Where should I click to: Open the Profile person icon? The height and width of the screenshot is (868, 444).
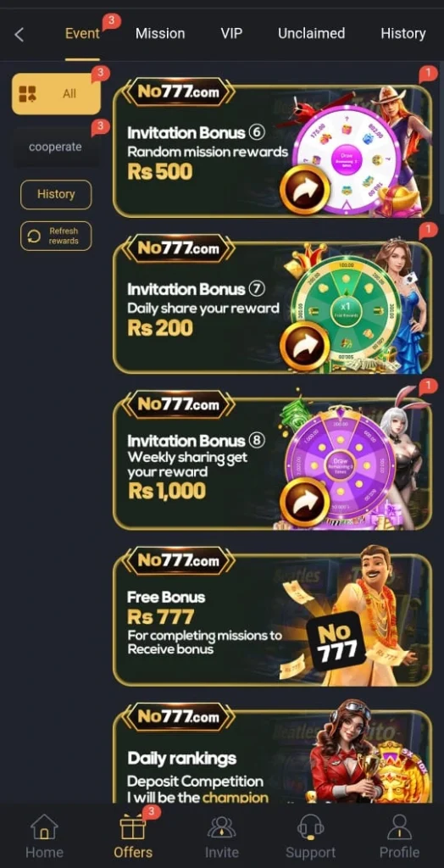click(399, 827)
